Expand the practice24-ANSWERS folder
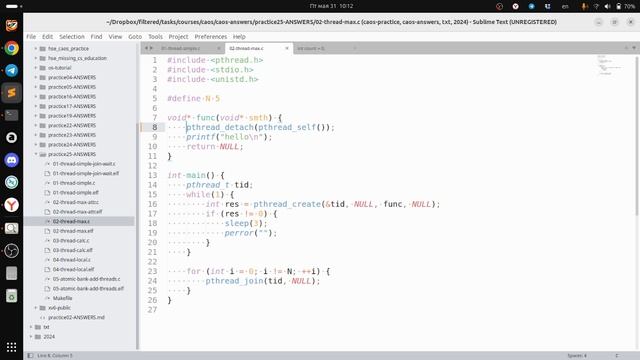The width and height of the screenshot is (640, 360). pyautogui.click(x=36, y=144)
